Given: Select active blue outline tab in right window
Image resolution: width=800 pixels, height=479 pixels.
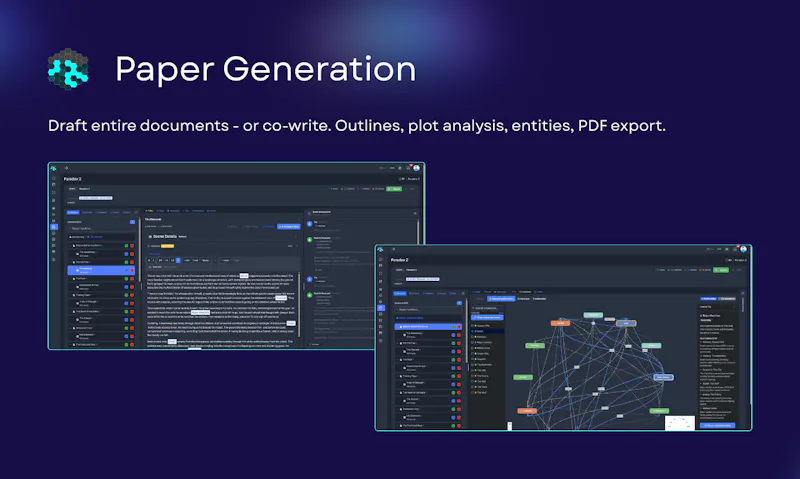Looking at the screenshot, I should pos(400,293).
